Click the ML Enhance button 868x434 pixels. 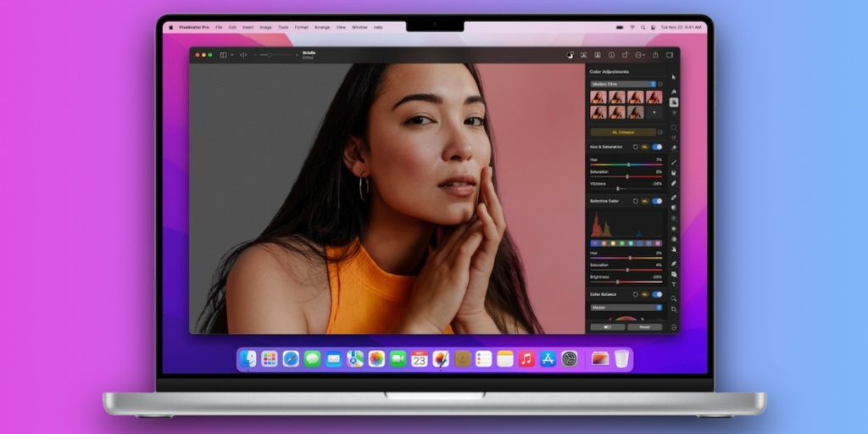point(623,132)
